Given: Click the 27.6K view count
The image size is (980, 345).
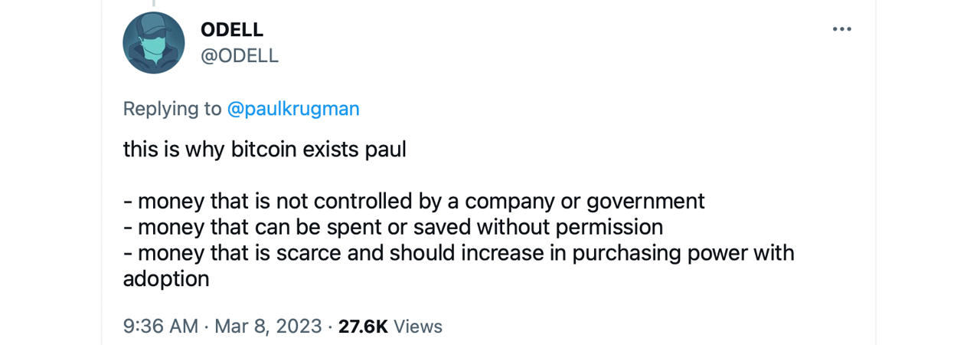Looking at the screenshot, I should [363, 326].
